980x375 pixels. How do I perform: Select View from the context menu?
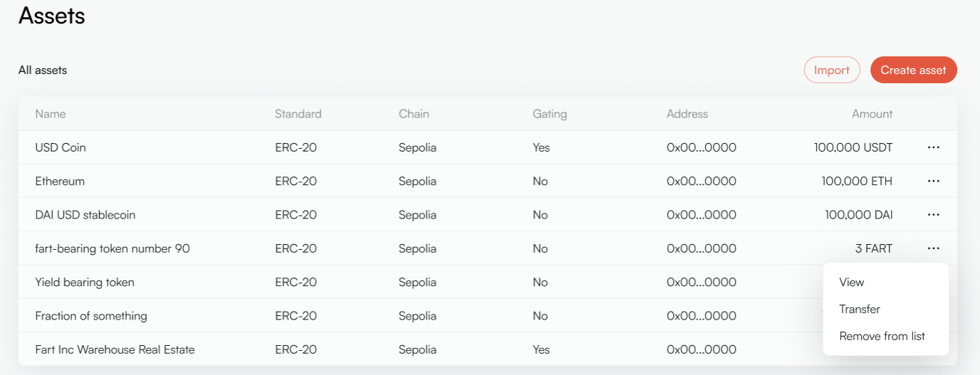tap(851, 282)
